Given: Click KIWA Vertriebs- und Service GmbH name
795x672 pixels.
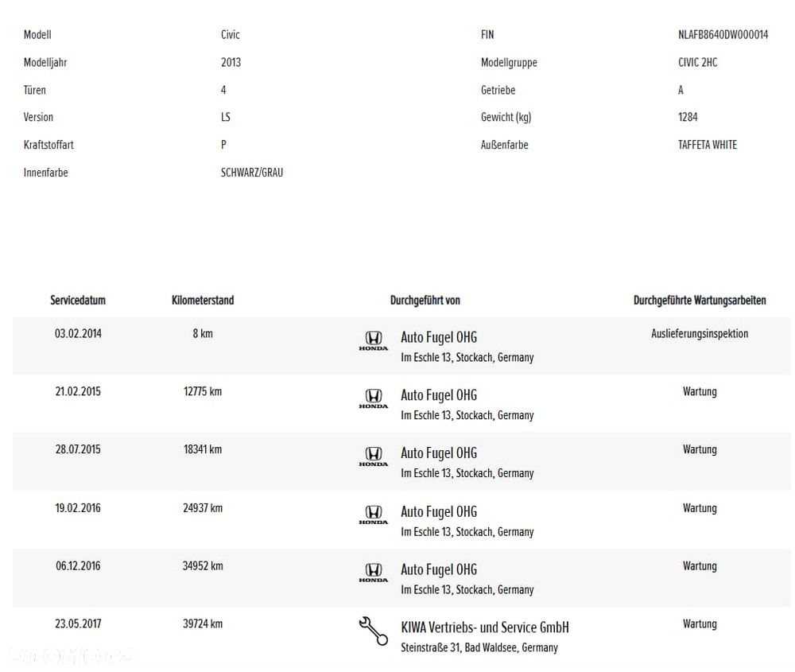Looking at the screenshot, I should [485, 627].
